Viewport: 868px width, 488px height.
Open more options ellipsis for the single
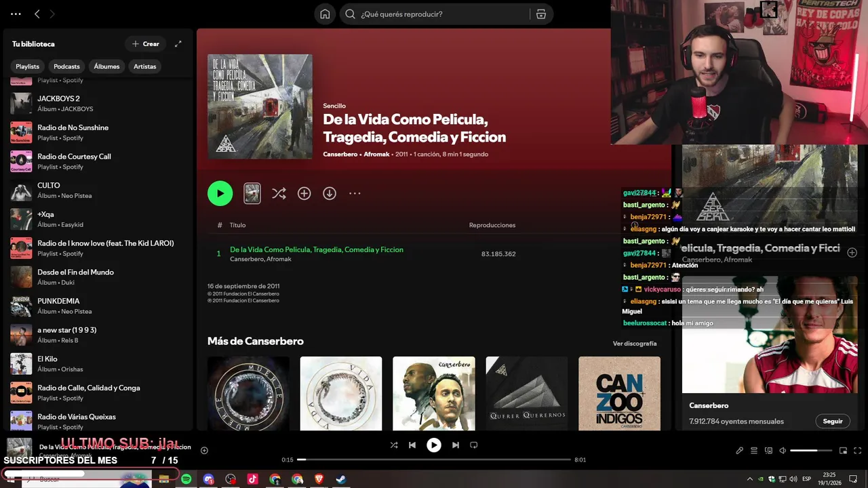click(355, 193)
